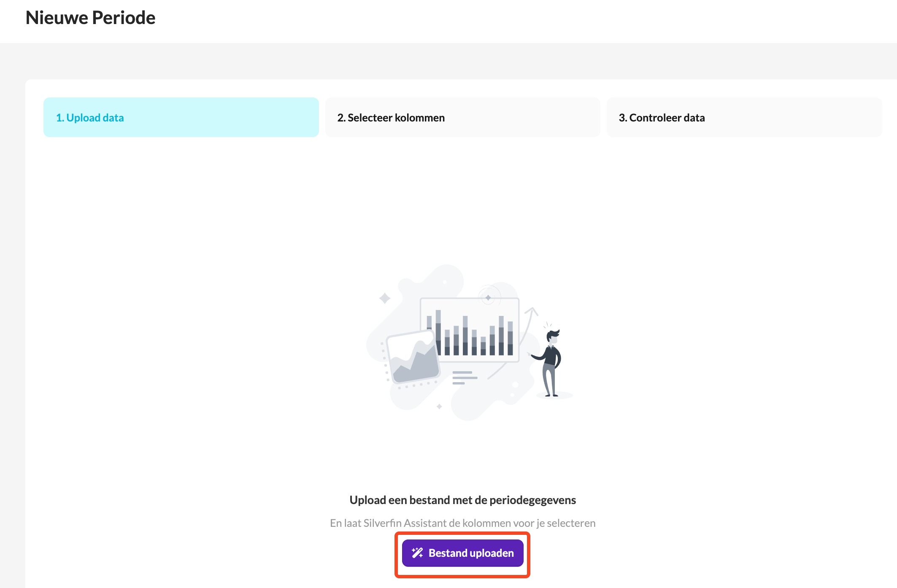Screen dimensions: 897x588
Task: Click the small diamond sparkle below illustration
Action: click(439, 407)
